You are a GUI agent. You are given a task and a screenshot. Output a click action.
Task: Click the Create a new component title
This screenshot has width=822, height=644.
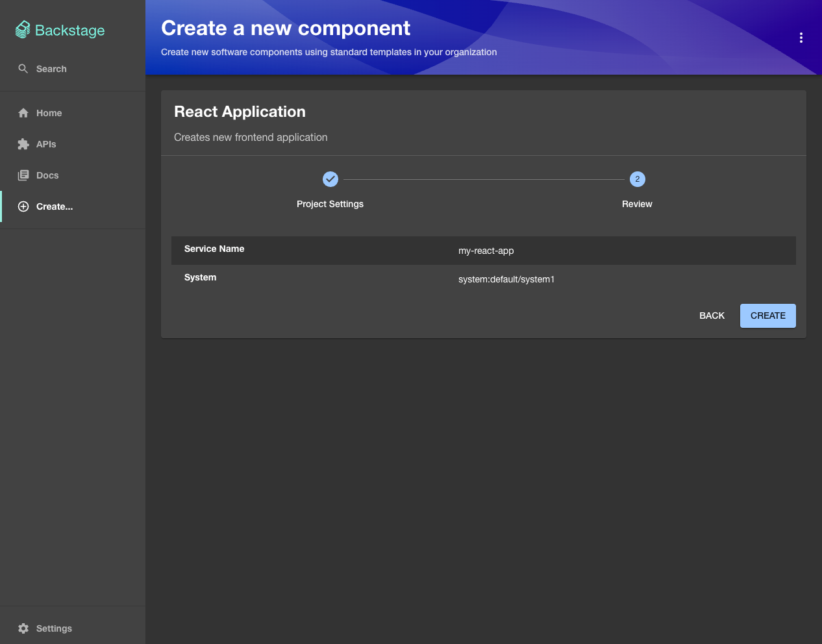pos(286,28)
